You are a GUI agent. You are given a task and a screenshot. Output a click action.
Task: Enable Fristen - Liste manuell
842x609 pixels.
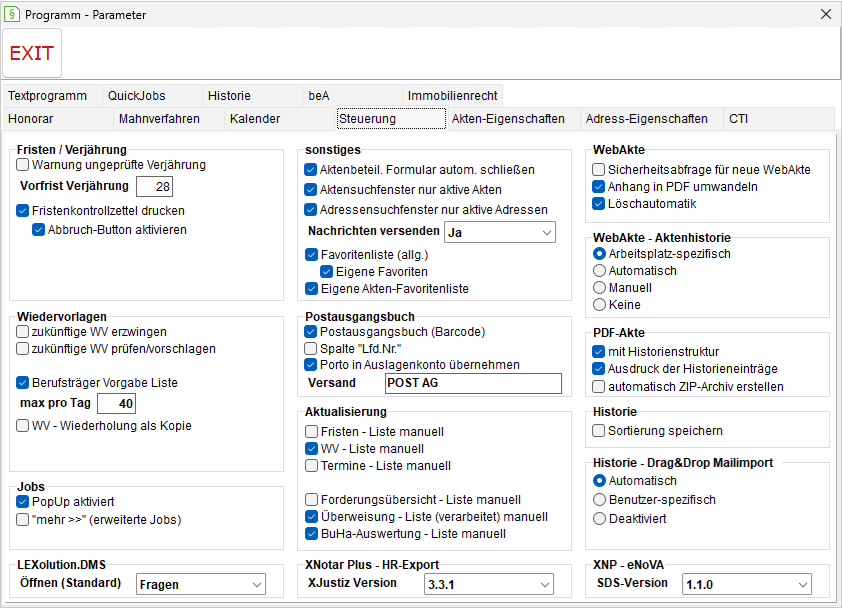click(311, 432)
